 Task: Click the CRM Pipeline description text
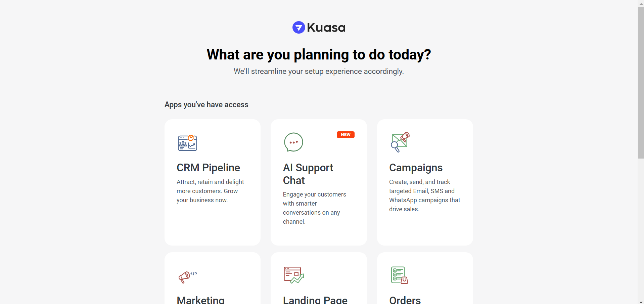(x=210, y=191)
